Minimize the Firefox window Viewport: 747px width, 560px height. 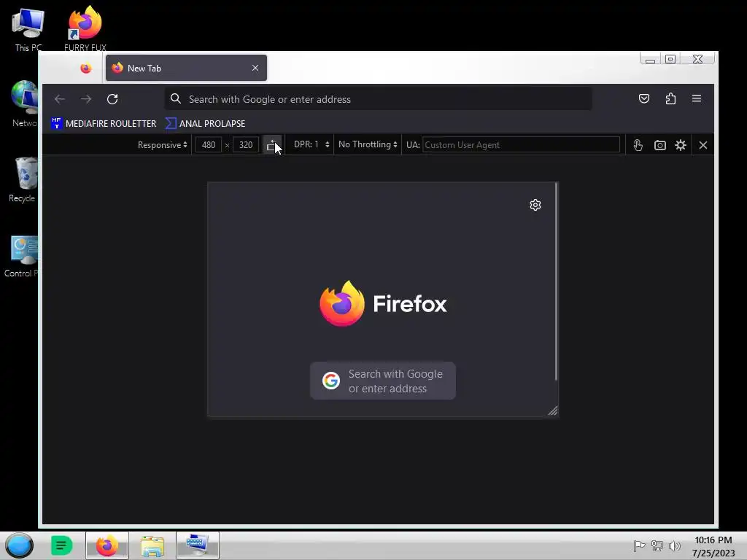coord(650,59)
